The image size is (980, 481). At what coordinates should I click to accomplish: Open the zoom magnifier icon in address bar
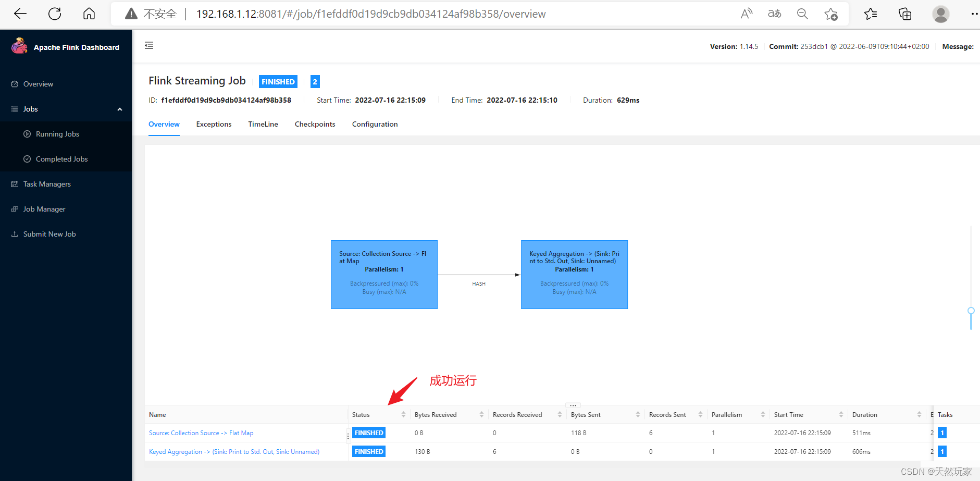pyautogui.click(x=802, y=14)
